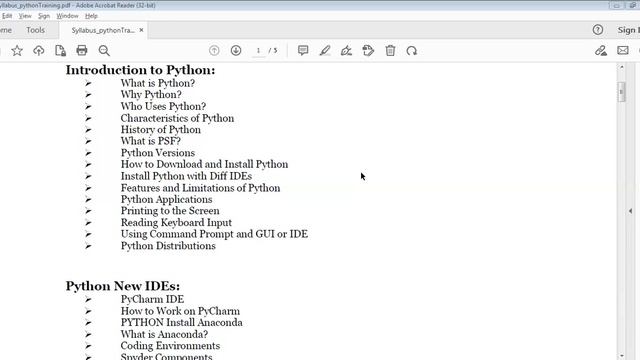Click the scrollbar up arrow
The height and width of the screenshot is (360, 640).
pos(622,67)
